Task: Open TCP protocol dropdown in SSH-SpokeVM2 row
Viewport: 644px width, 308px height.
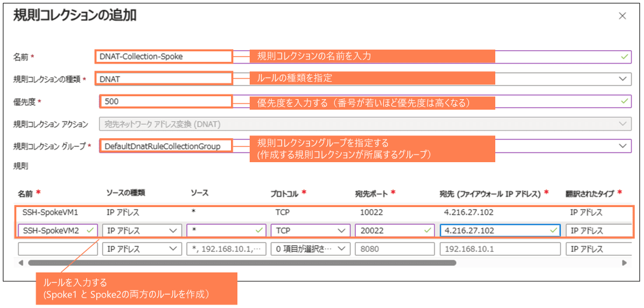Action: pyautogui.click(x=310, y=231)
